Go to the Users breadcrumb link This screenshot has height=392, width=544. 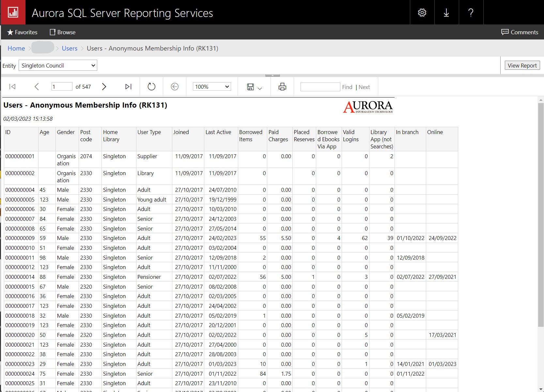(x=70, y=48)
